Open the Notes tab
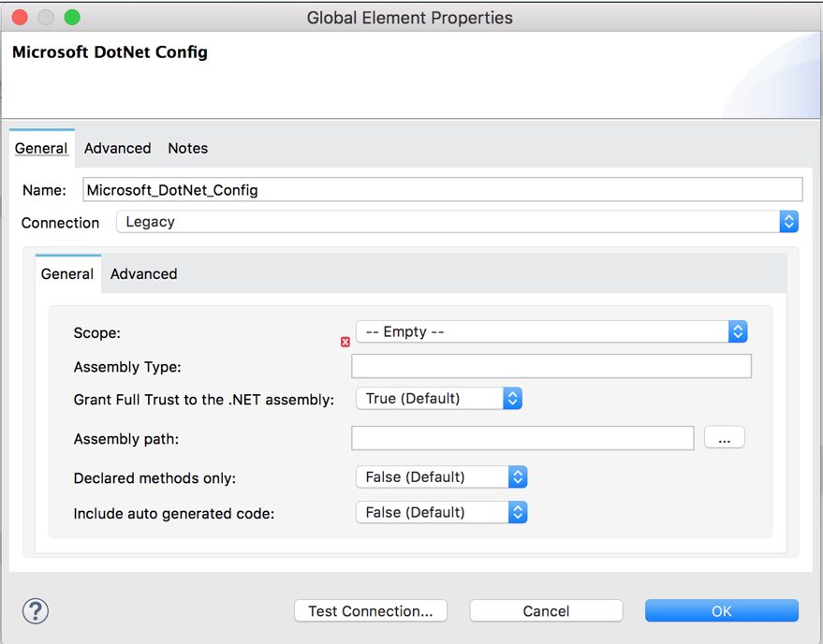 coord(187,148)
